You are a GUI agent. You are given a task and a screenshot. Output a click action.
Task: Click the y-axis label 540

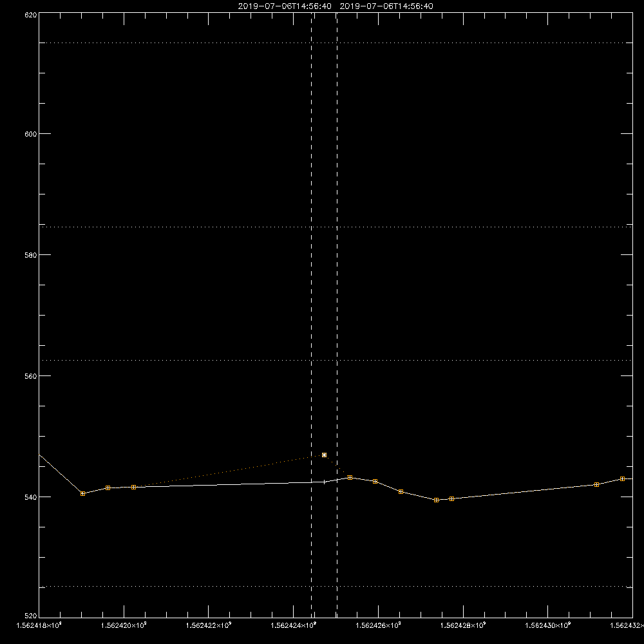pos(31,497)
